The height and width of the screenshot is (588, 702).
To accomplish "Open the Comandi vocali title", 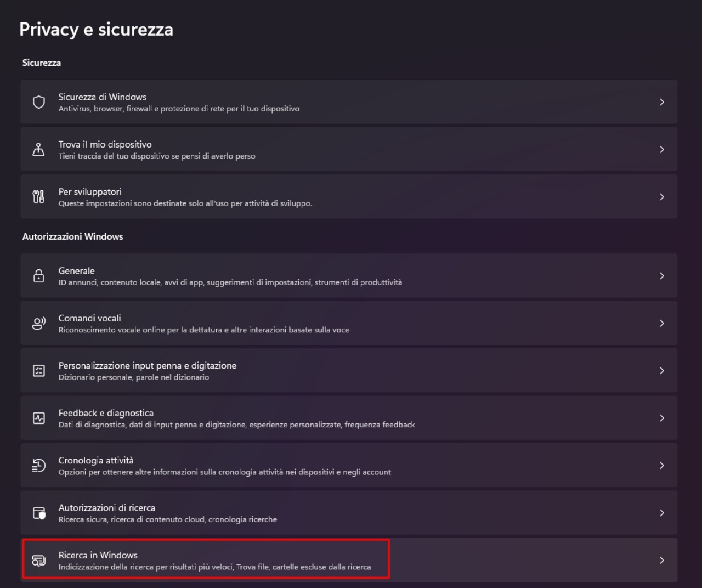I will tap(90, 318).
